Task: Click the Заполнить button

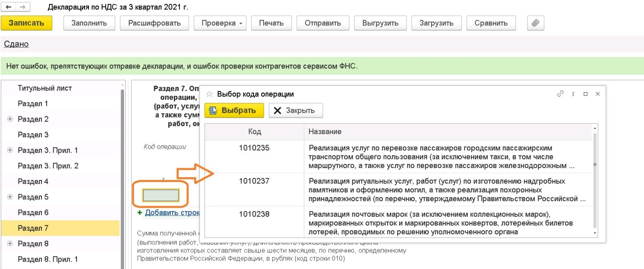Action: 89,23
